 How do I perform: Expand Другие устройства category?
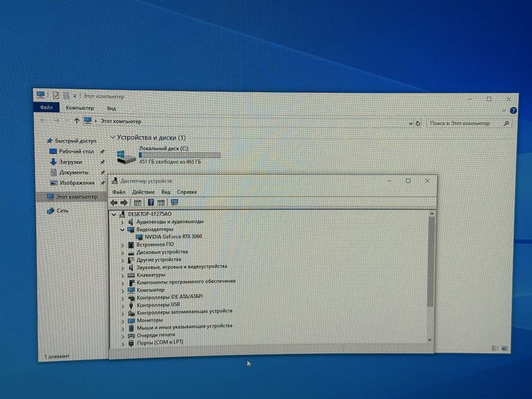123,260
